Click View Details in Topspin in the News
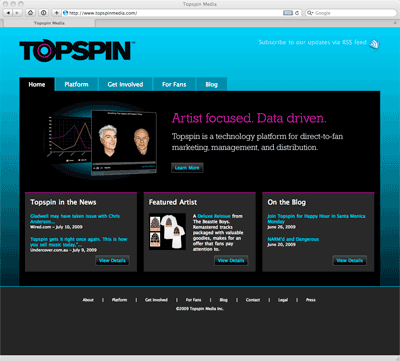 point(112,260)
